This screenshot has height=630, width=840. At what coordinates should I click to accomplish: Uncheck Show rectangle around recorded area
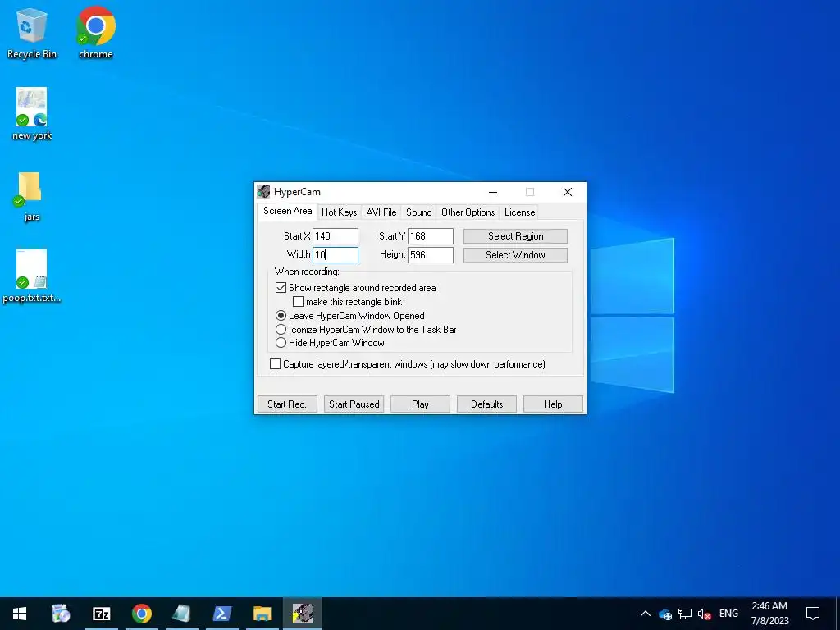tap(281, 288)
